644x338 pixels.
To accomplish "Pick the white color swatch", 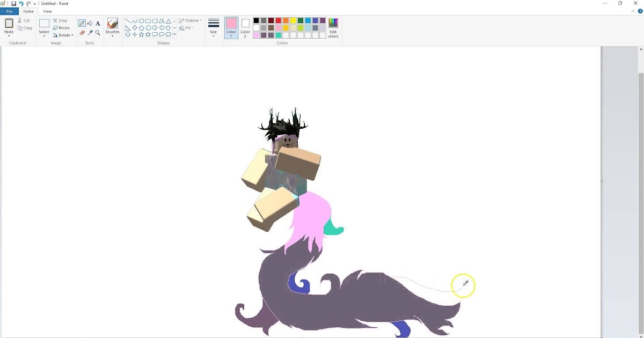I will click(257, 28).
